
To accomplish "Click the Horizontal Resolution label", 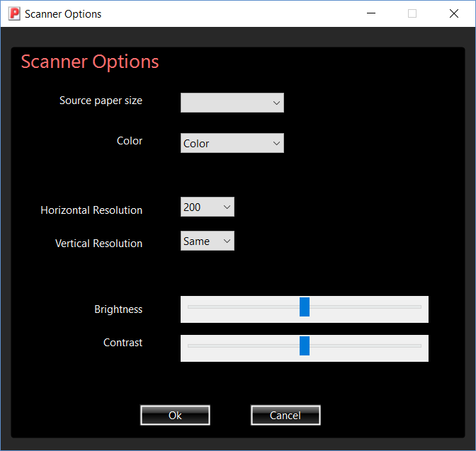I will pos(91,210).
